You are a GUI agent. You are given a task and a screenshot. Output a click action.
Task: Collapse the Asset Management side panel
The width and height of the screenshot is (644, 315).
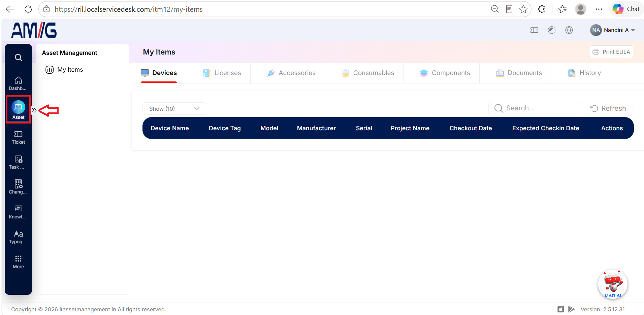coord(34,110)
